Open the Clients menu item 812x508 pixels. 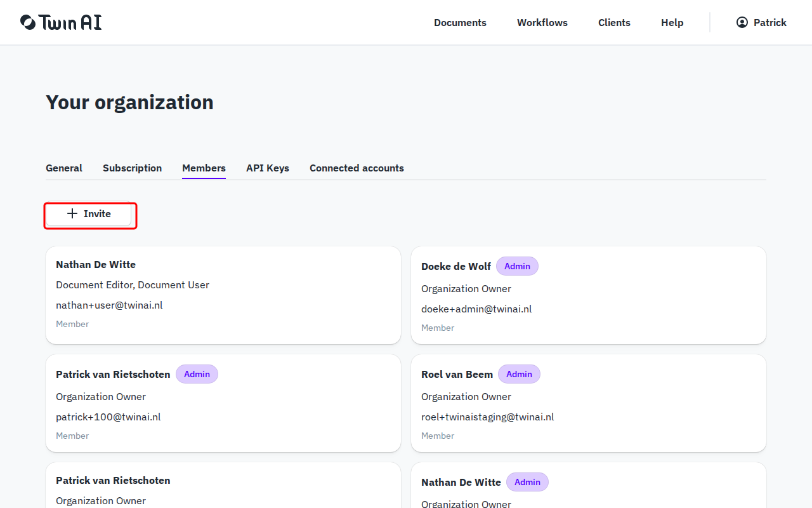(x=614, y=22)
